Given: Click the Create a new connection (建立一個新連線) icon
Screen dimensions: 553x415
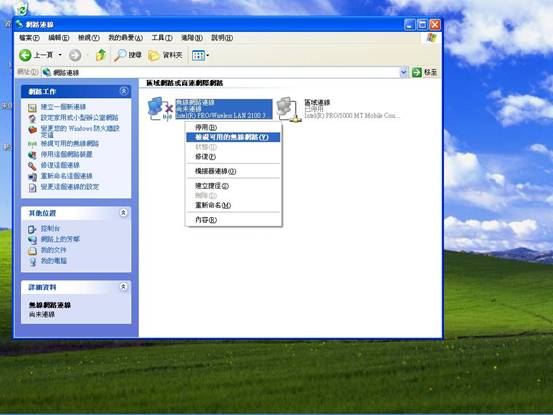Looking at the screenshot, I should pyautogui.click(x=32, y=107).
